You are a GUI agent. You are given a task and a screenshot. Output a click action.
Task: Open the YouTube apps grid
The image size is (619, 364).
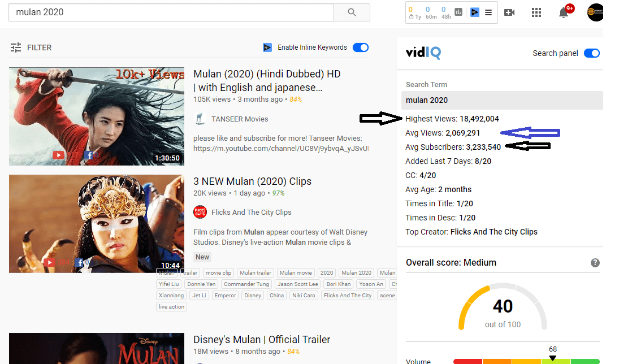[x=536, y=12]
